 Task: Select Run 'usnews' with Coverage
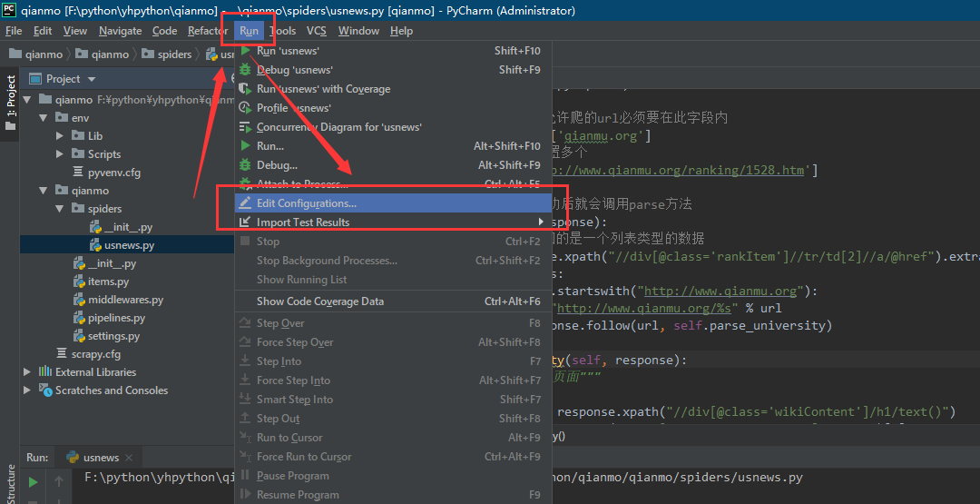click(393, 89)
